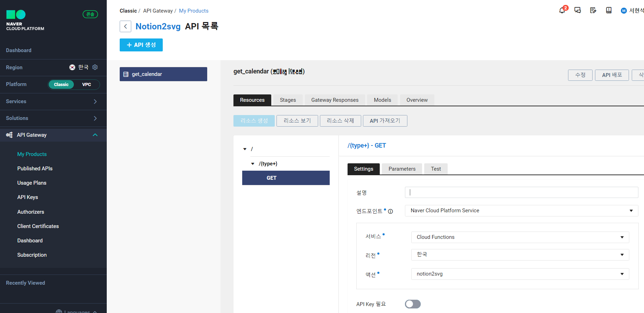Click the Recently Viewed section

tap(26, 283)
